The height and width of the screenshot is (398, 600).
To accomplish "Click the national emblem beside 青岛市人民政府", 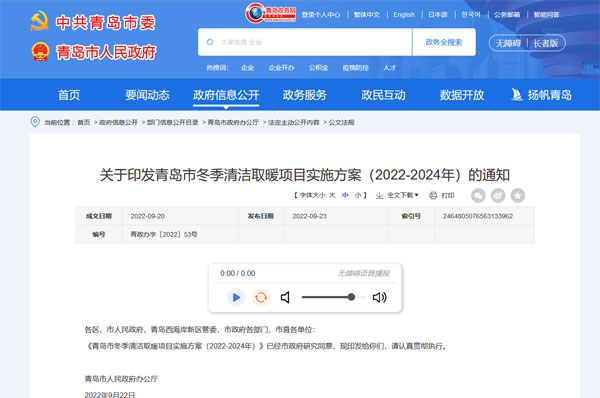I will 41,52.
